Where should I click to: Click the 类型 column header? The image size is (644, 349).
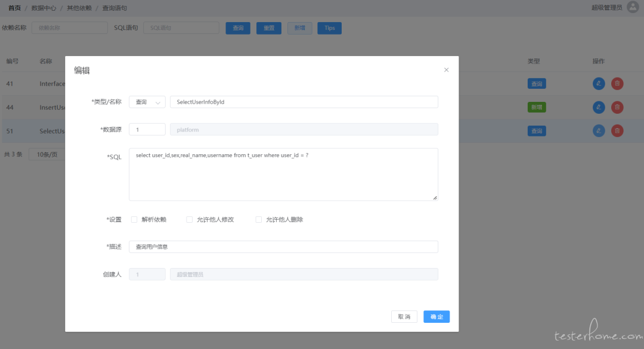tap(534, 61)
